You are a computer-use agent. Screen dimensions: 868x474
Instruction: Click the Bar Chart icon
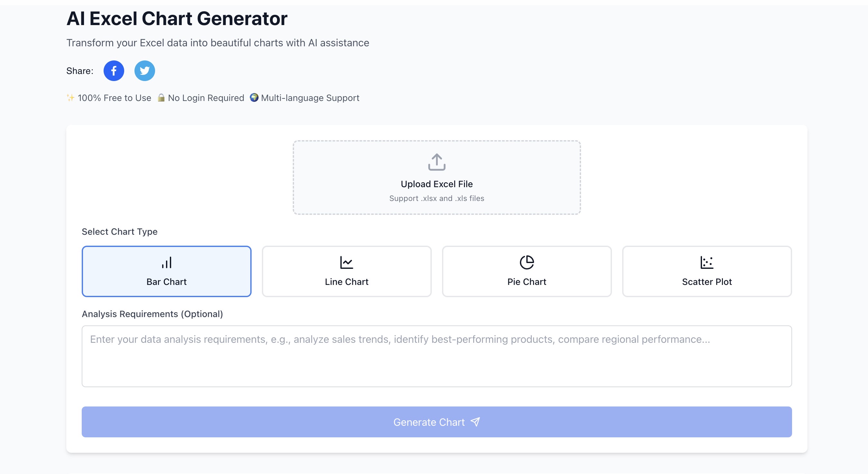coord(166,262)
